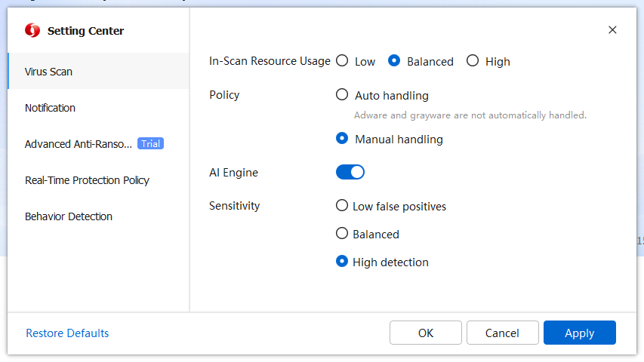Click the Cancel button
The width and height of the screenshot is (644, 362).
point(502,333)
